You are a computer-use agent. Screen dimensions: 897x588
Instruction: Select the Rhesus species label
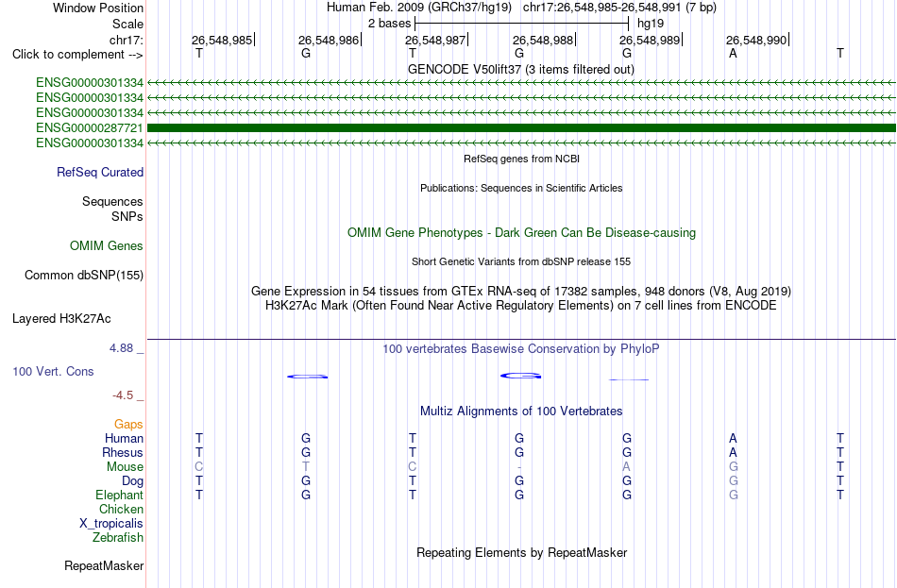[123, 452]
